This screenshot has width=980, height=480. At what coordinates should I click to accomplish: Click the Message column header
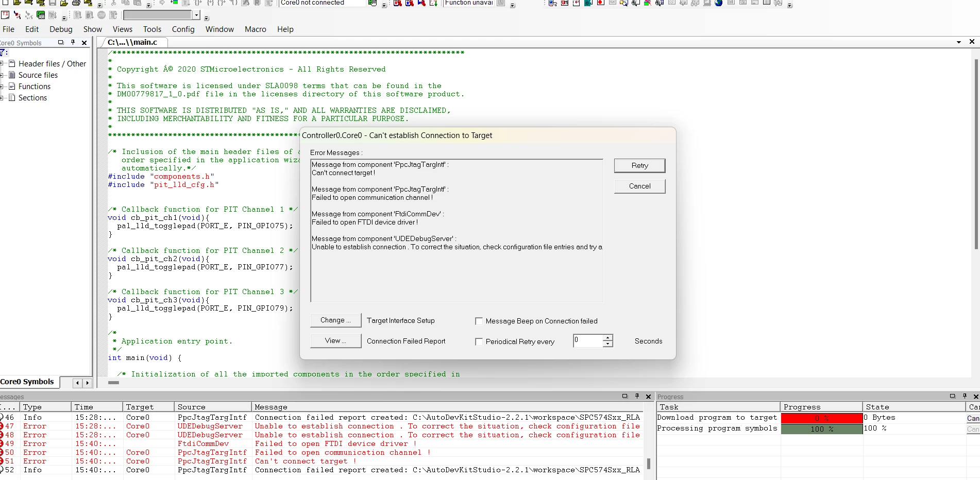pyautogui.click(x=447, y=407)
